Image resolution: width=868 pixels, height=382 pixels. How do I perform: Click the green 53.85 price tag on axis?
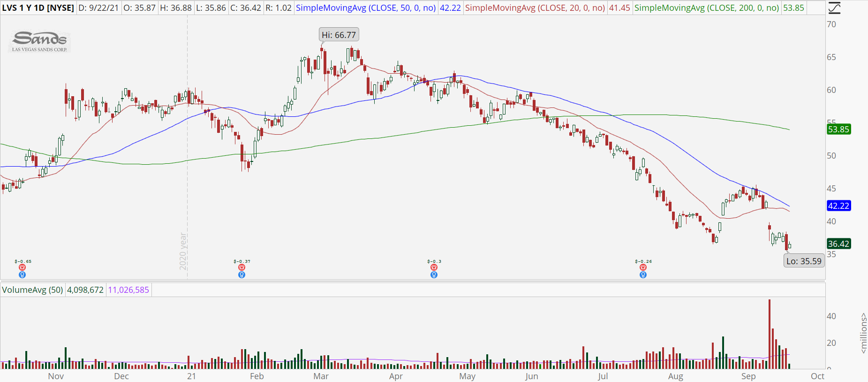click(x=838, y=130)
